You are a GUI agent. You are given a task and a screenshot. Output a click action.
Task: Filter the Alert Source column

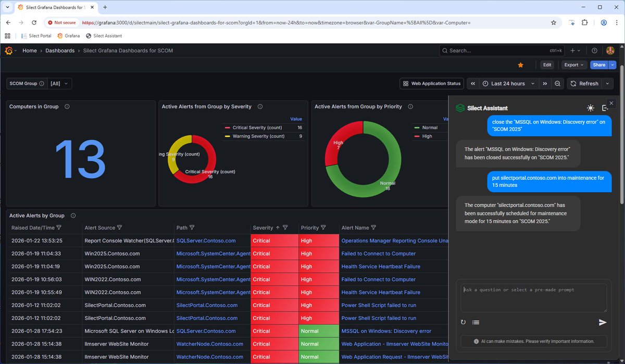click(119, 228)
